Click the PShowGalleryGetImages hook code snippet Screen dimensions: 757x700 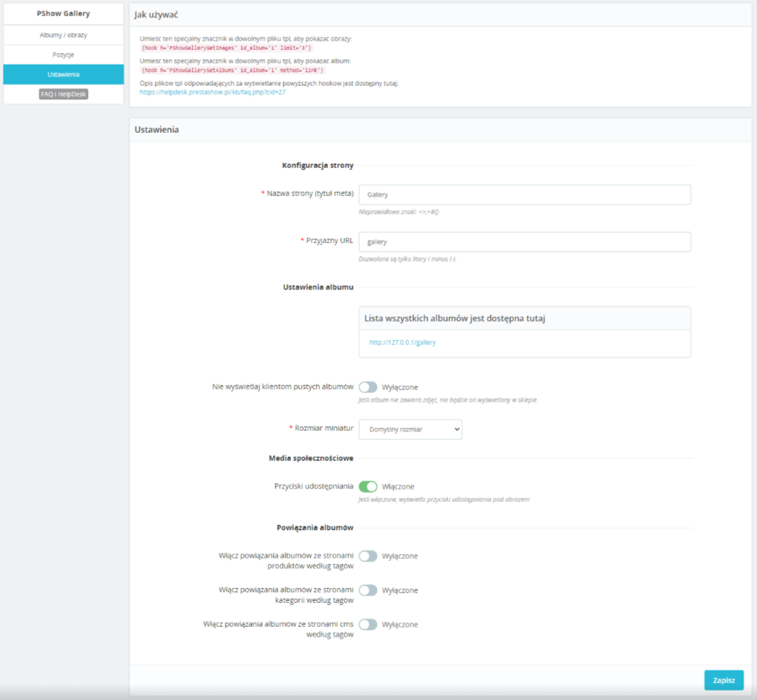pyautogui.click(x=226, y=48)
